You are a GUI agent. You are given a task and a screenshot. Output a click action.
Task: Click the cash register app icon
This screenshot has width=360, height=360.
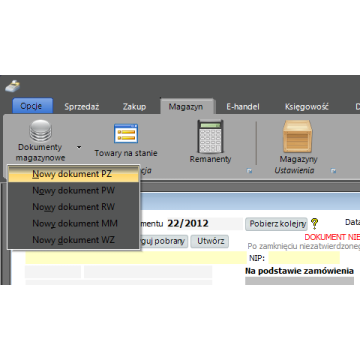pos(13,86)
